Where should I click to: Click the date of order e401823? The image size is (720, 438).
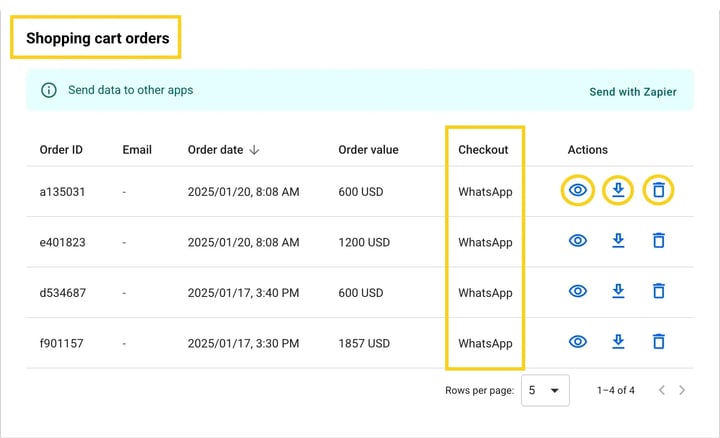(243, 242)
